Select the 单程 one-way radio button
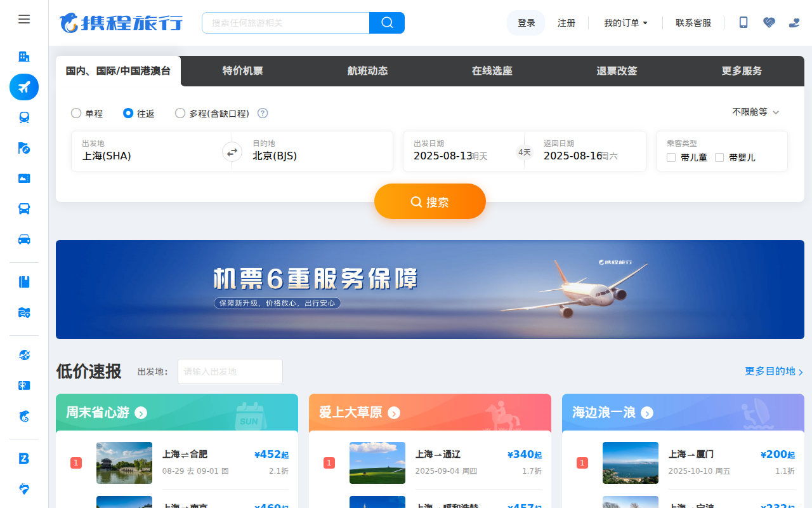This screenshot has height=508, width=812. pos(76,113)
